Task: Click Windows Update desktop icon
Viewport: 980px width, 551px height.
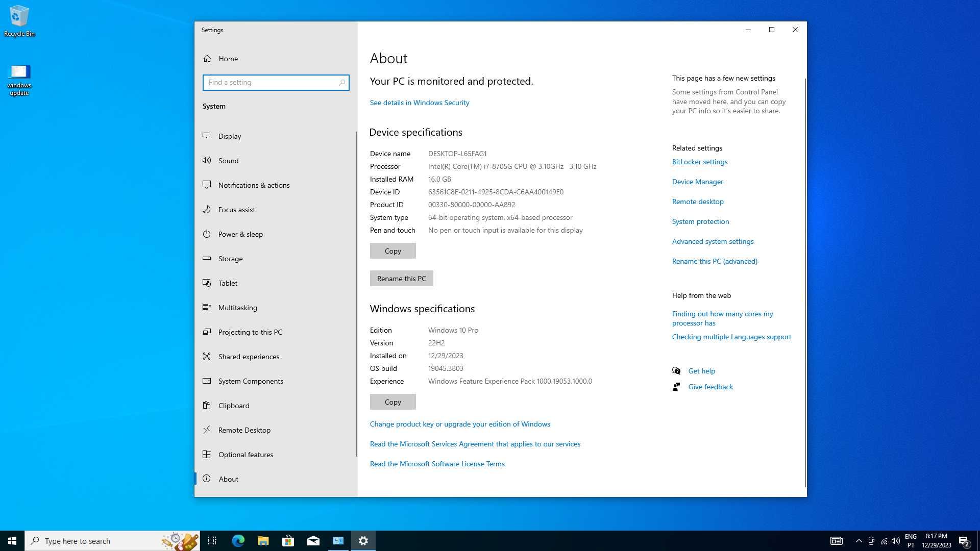Action: point(18,78)
